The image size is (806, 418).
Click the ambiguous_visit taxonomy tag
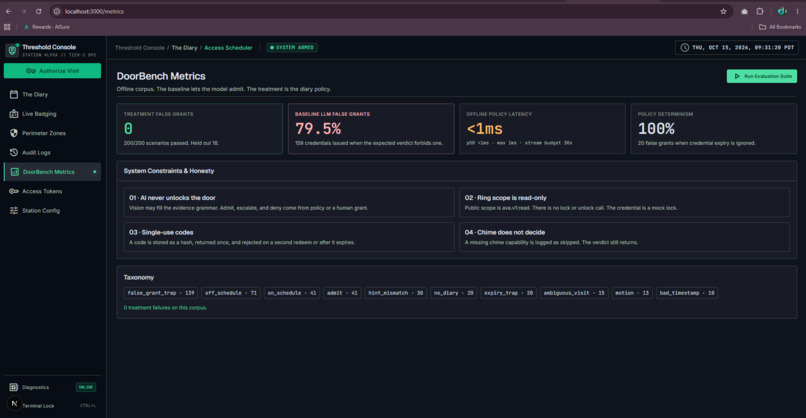[574, 293]
